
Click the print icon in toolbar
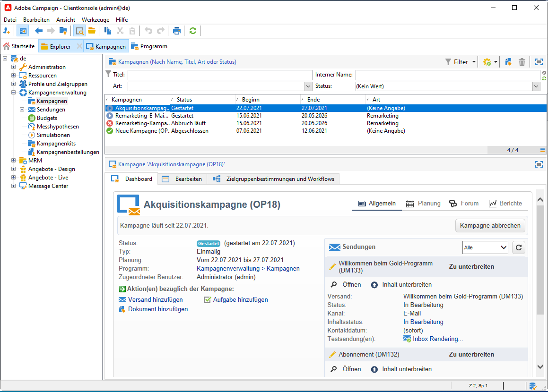click(x=177, y=31)
